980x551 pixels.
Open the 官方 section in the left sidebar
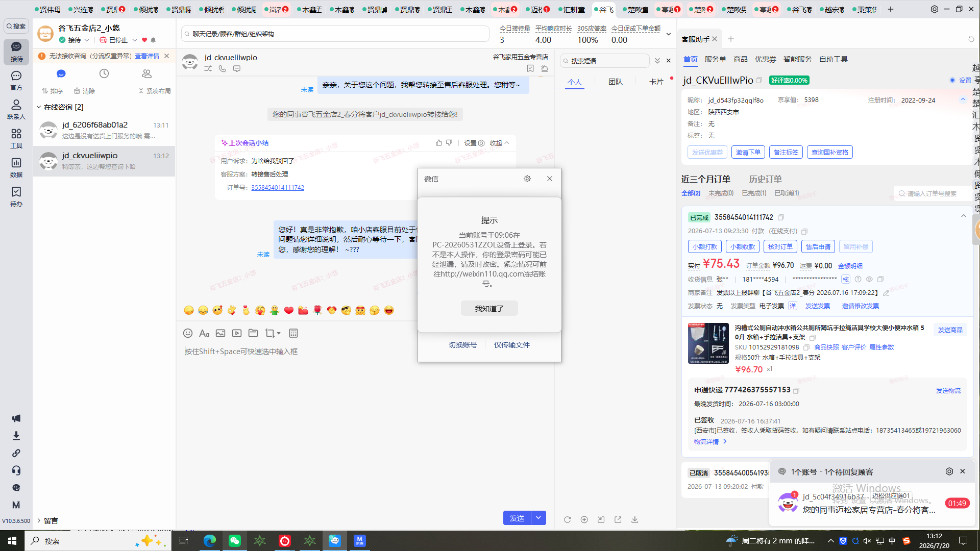16,81
